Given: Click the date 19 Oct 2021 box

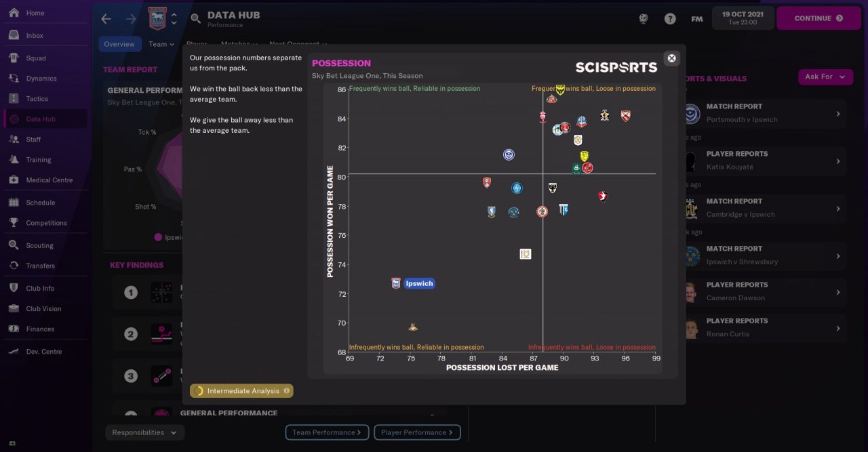Looking at the screenshot, I should (x=743, y=18).
